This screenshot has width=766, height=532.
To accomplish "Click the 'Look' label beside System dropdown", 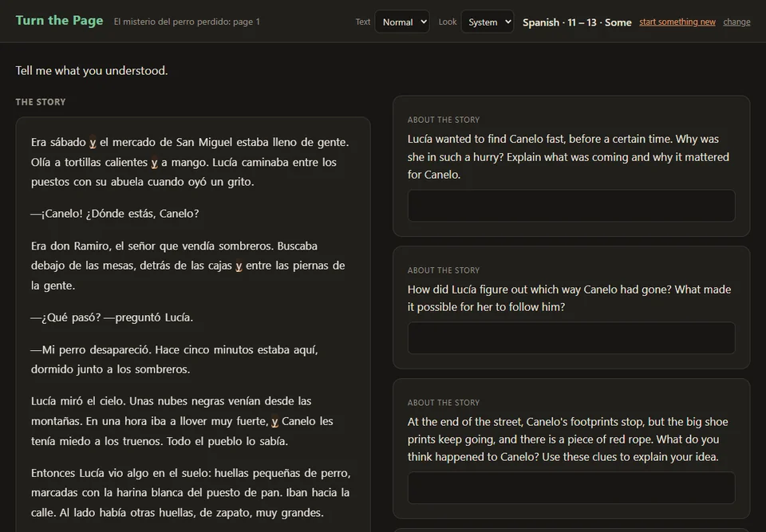I will coord(447,22).
